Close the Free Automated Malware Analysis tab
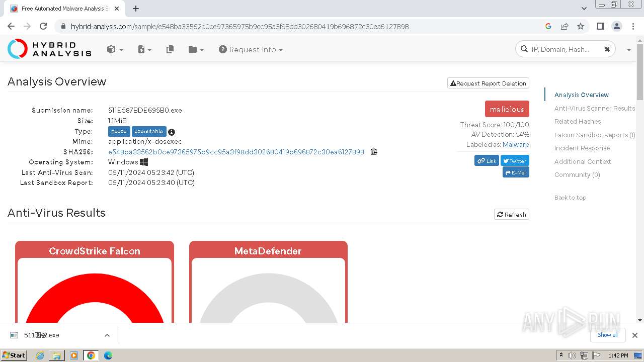Screen dimensions: 644x362 (x=117, y=9)
